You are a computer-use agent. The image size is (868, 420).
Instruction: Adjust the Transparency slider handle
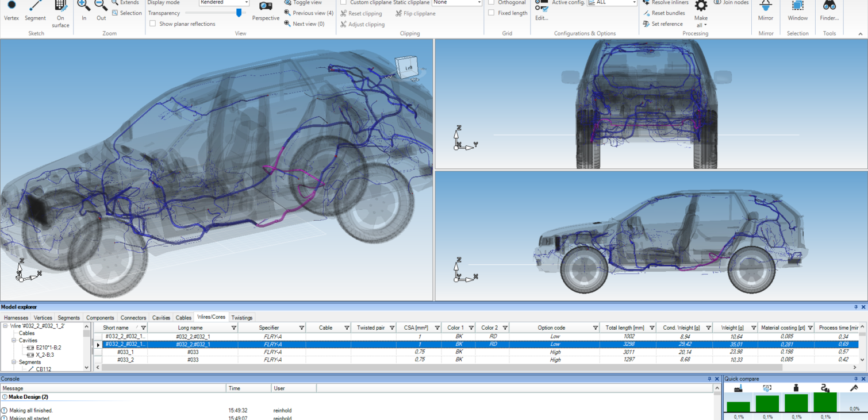(239, 13)
